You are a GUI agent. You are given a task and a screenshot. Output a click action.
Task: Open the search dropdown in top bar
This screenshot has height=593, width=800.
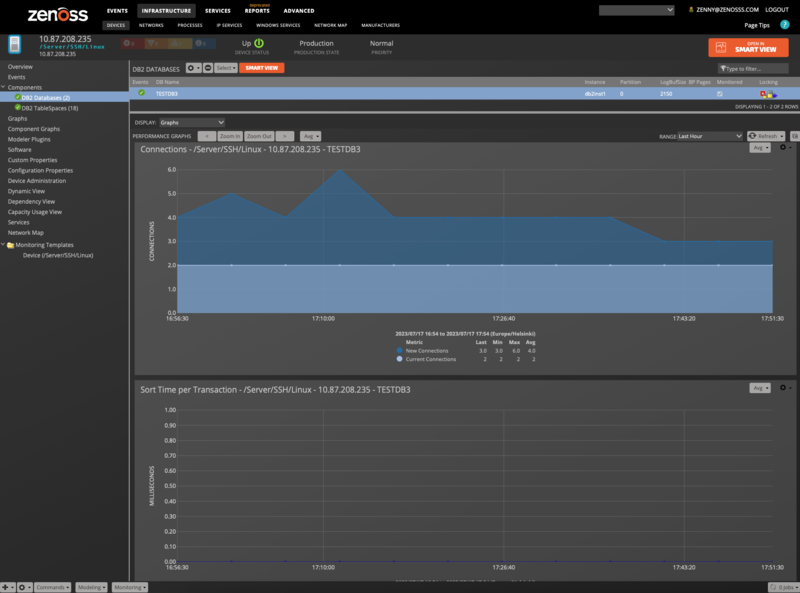click(x=636, y=10)
